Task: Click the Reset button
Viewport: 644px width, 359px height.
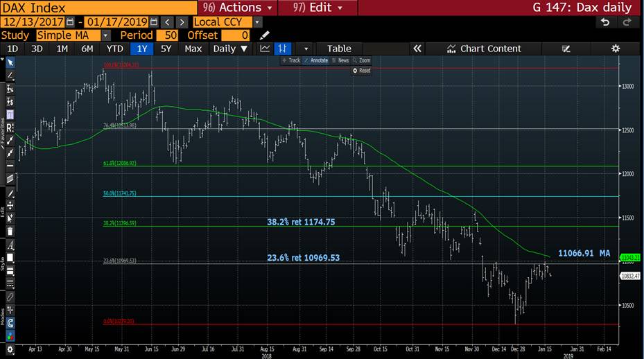Action: coord(362,71)
